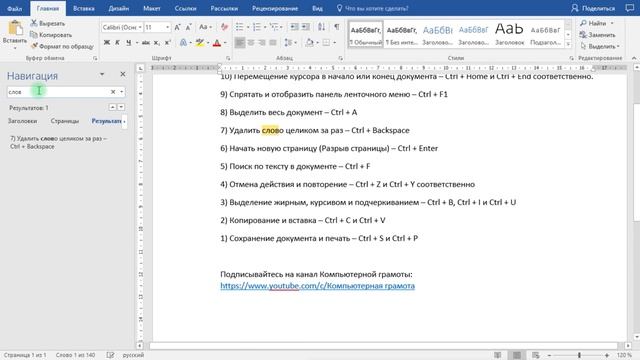Switch to the Дизайн ribbon tab
The image size is (640, 360).
pos(119,8)
